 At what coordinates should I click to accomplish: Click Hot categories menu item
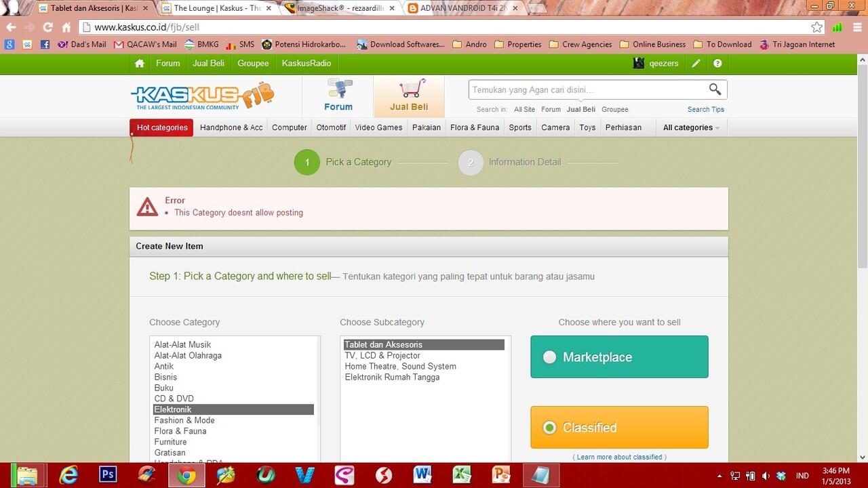(161, 127)
